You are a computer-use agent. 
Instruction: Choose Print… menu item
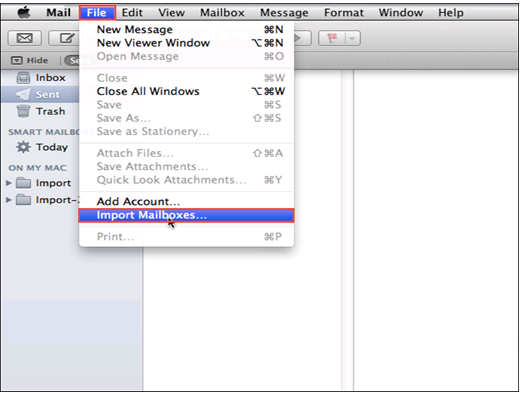(x=186, y=237)
